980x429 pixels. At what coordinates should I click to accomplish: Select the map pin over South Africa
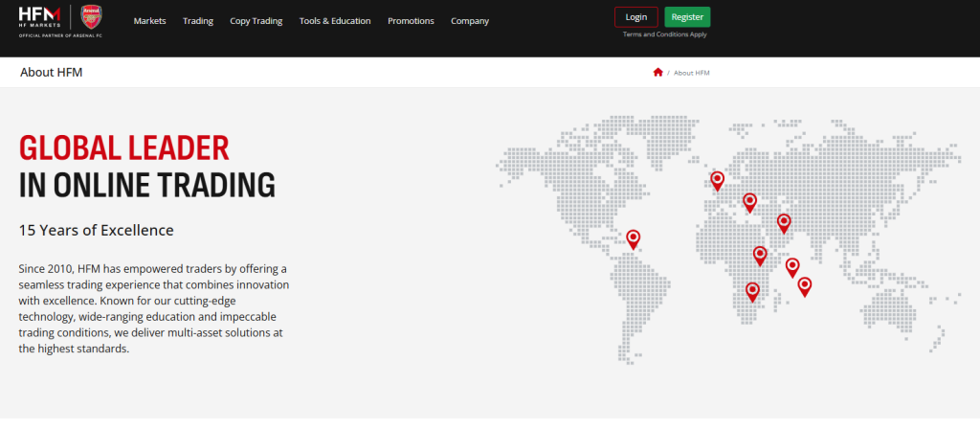(x=752, y=292)
